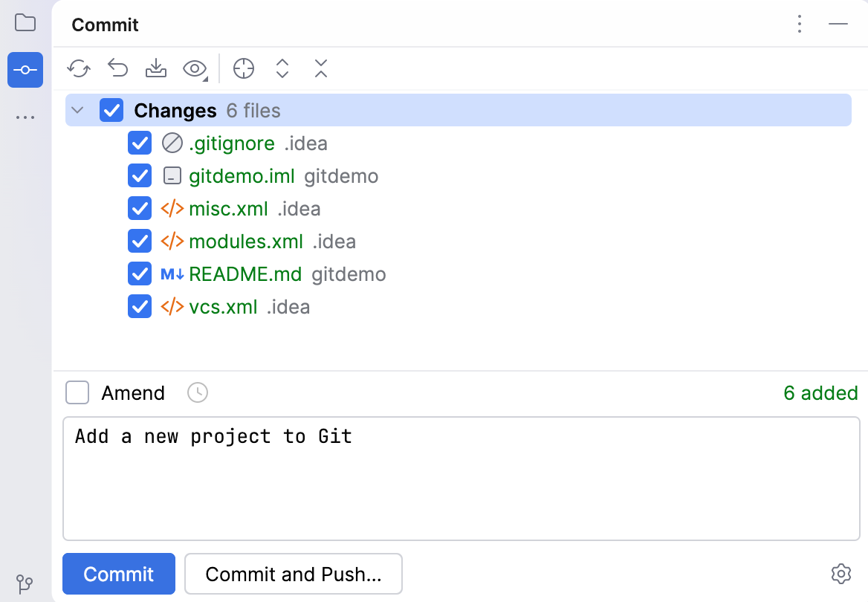Expand all items using the up-down arrows icon

[x=282, y=68]
